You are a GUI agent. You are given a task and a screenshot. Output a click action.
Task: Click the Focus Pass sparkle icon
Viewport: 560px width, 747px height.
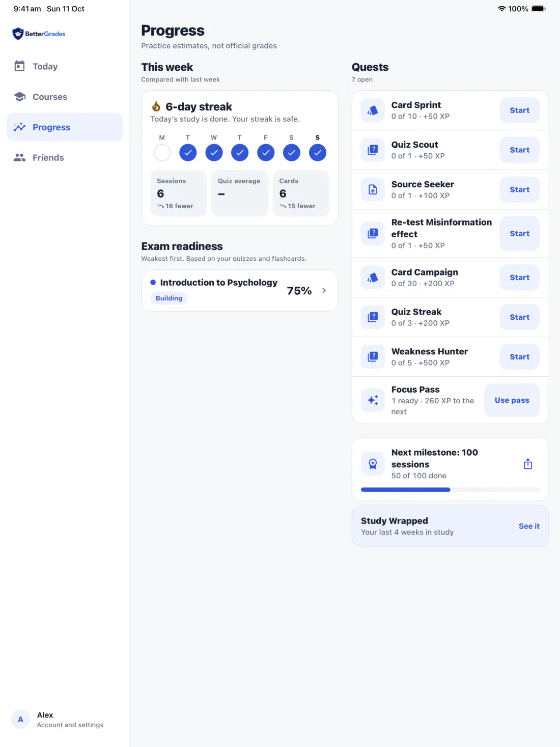[373, 400]
